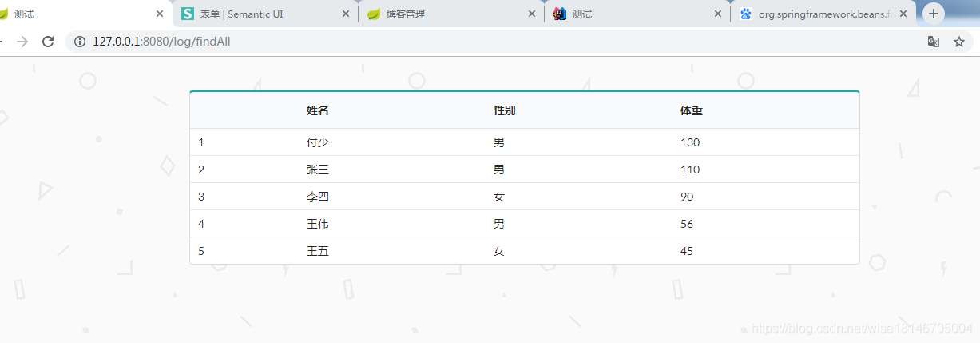Open the site information icon in the address bar
This screenshot has width=980, height=343.
80,42
